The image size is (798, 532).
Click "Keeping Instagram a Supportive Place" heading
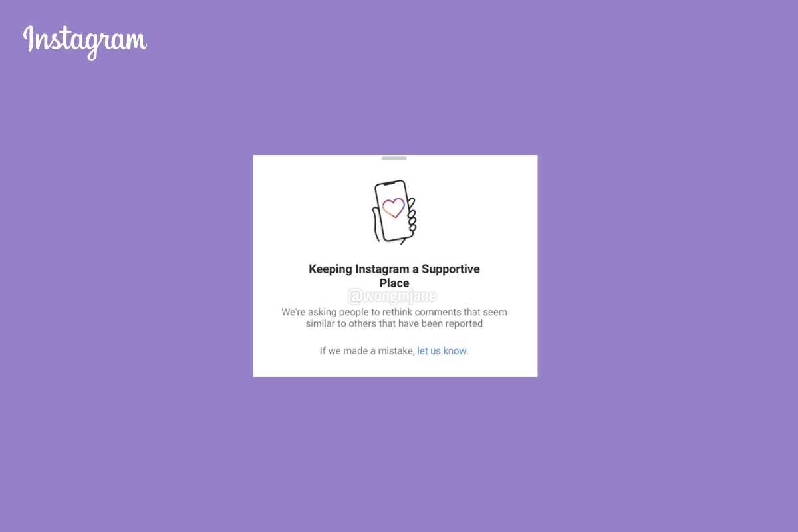(394, 276)
